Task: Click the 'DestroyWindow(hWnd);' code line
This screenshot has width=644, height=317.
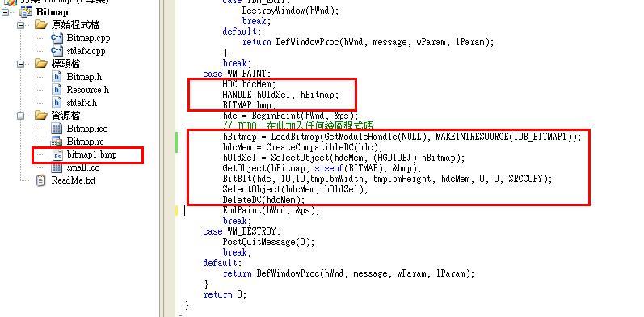Action: click(291, 11)
